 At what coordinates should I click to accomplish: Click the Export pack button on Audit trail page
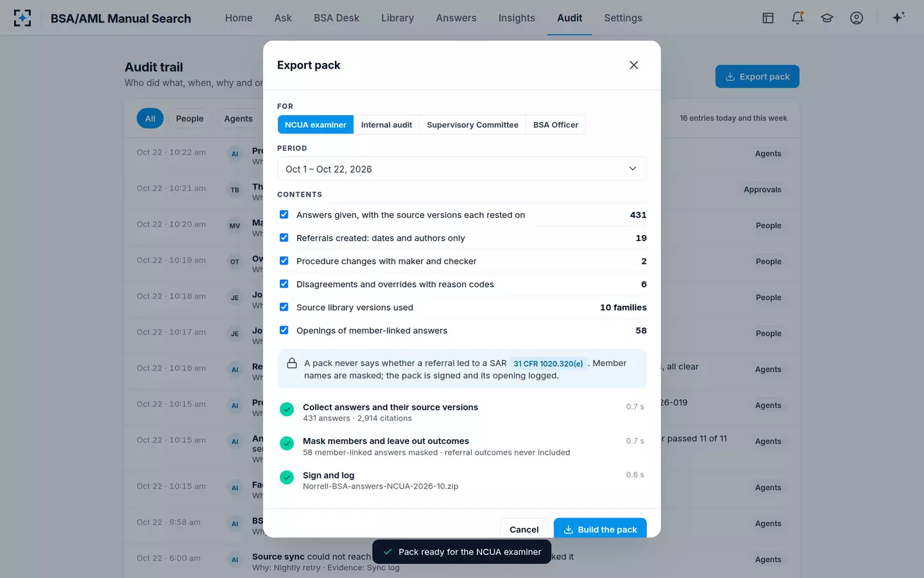[757, 76]
